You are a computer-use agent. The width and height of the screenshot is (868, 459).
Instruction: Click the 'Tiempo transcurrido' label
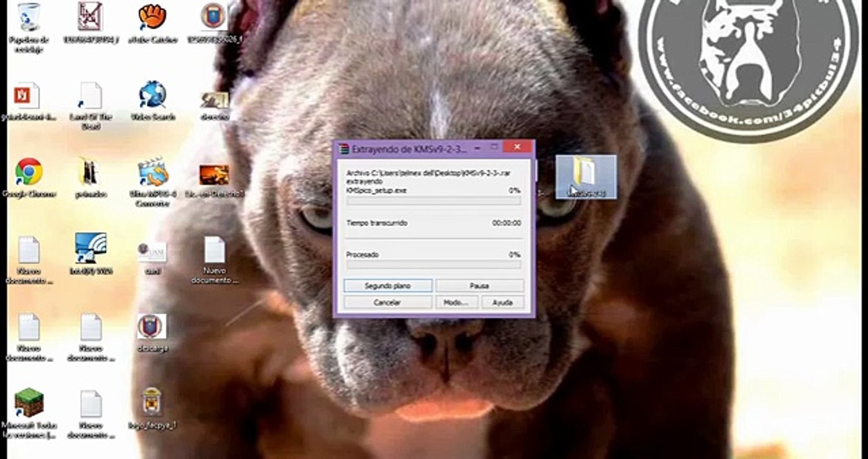point(376,223)
